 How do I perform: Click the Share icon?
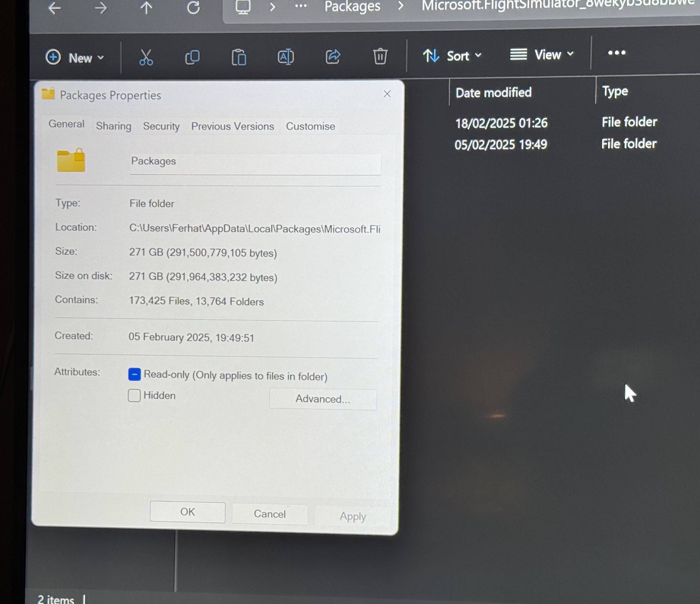coord(333,56)
